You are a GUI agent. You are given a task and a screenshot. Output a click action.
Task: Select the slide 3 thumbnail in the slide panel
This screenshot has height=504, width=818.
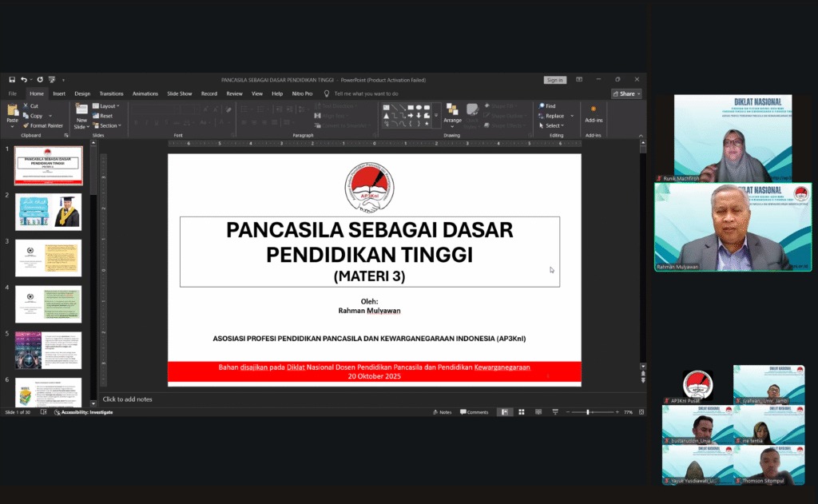48,257
